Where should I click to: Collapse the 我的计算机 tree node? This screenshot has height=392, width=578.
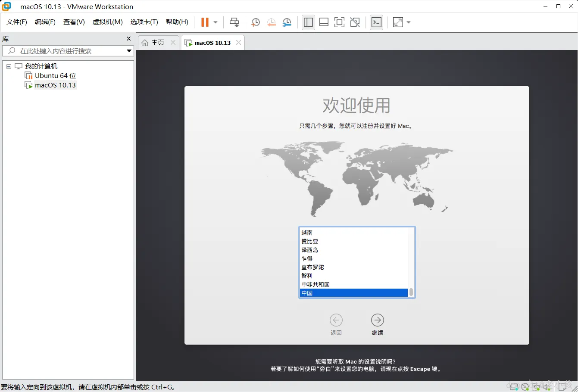pyautogui.click(x=9, y=66)
